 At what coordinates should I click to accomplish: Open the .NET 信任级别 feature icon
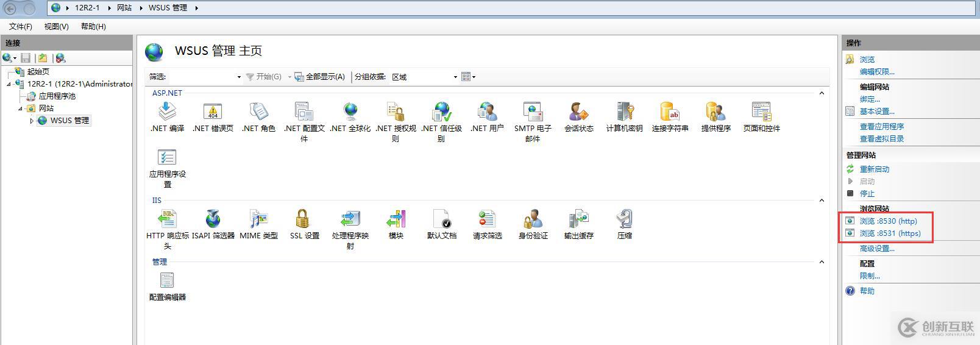pyautogui.click(x=441, y=111)
